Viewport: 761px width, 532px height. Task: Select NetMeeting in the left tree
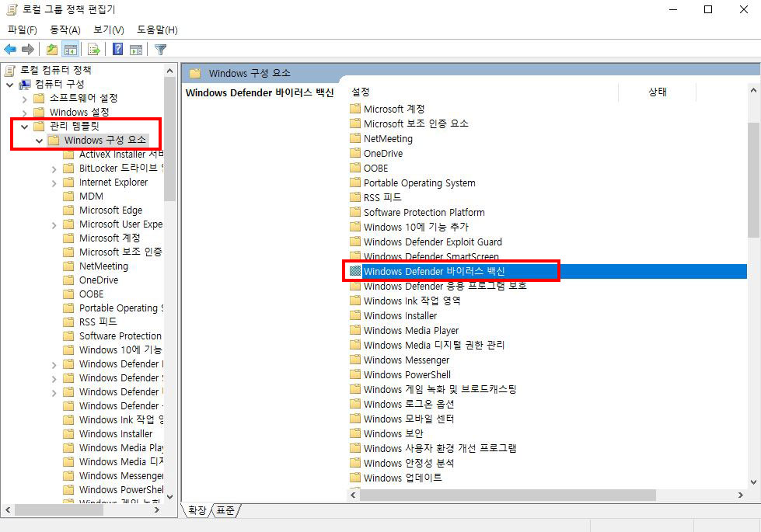(x=103, y=266)
